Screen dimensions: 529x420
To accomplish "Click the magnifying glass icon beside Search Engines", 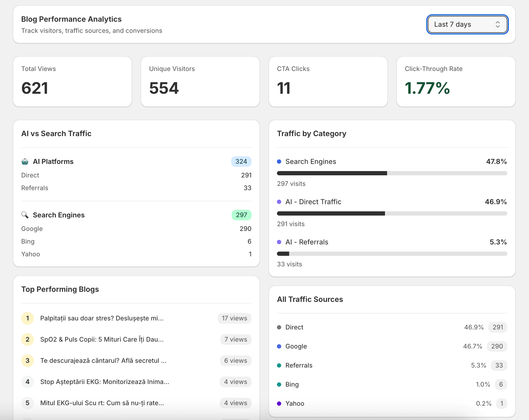I will click(x=25, y=215).
